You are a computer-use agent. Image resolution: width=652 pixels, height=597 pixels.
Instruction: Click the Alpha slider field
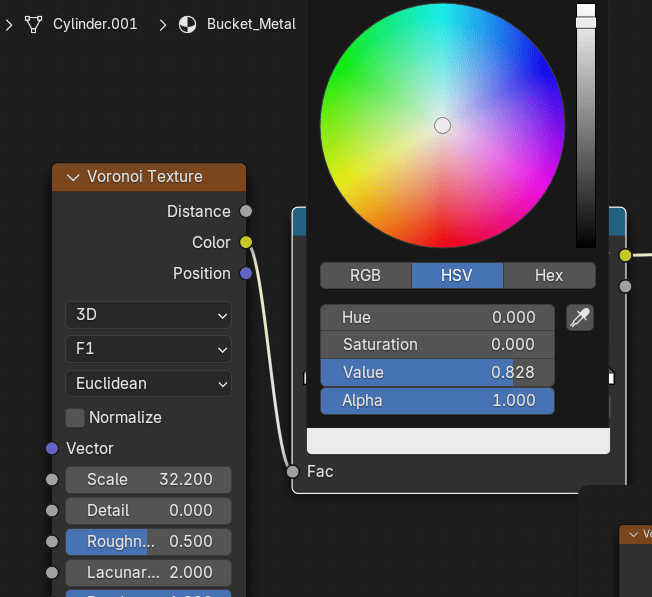click(437, 401)
